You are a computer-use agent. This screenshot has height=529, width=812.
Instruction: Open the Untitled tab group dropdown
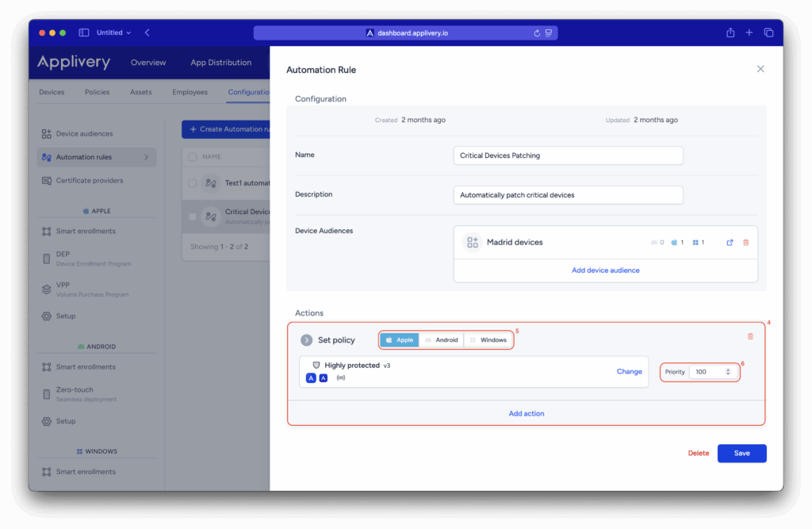[113, 33]
